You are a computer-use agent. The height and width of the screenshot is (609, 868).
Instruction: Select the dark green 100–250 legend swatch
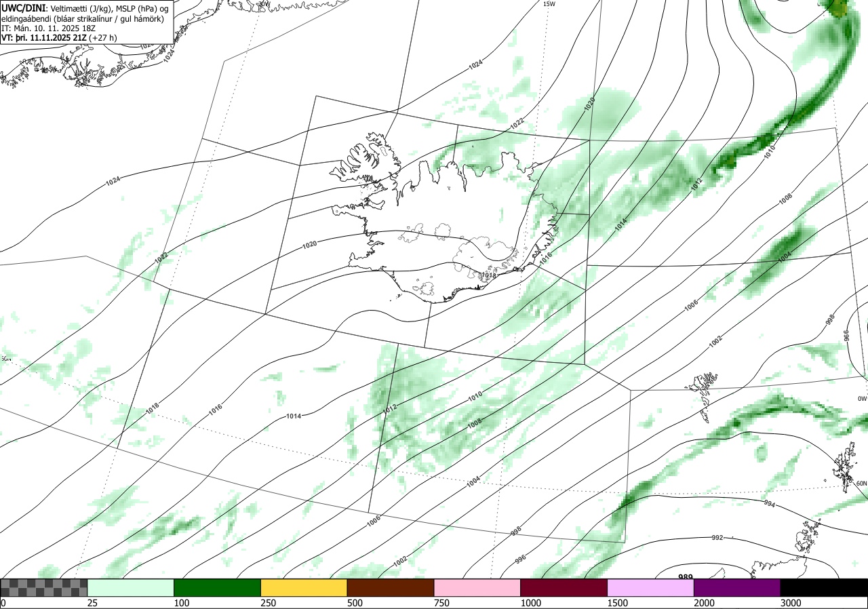[x=218, y=587]
